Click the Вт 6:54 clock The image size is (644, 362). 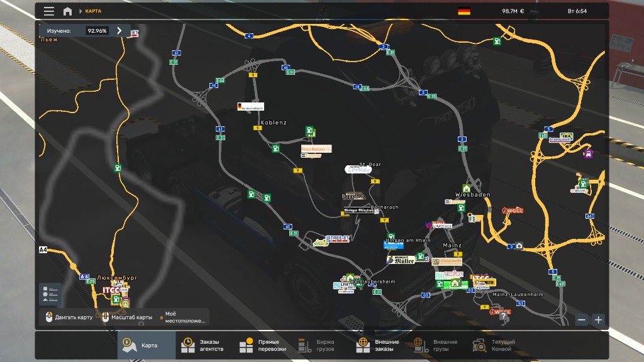(577, 11)
